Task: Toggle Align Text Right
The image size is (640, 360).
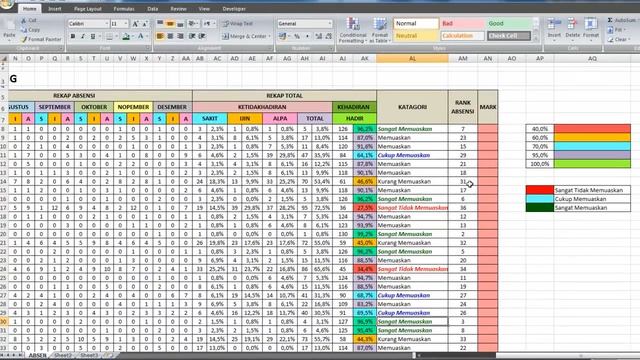Action: (x=180, y=36)
